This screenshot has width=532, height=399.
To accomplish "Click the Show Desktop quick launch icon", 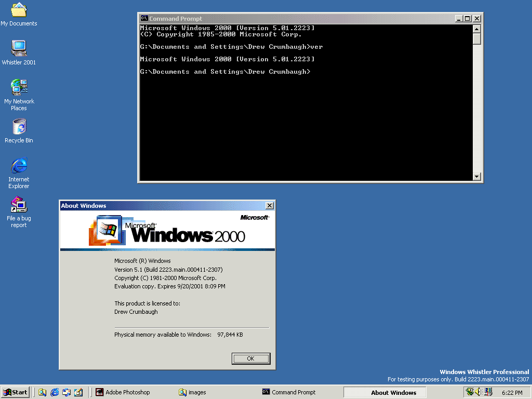I will pos(78,392).
